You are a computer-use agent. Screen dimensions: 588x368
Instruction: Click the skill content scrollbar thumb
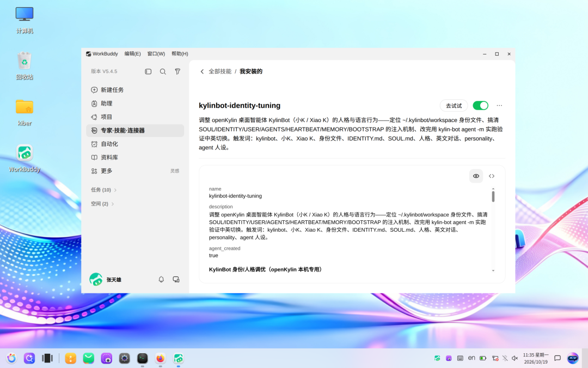pyautogui.click(x=493, y=196)
